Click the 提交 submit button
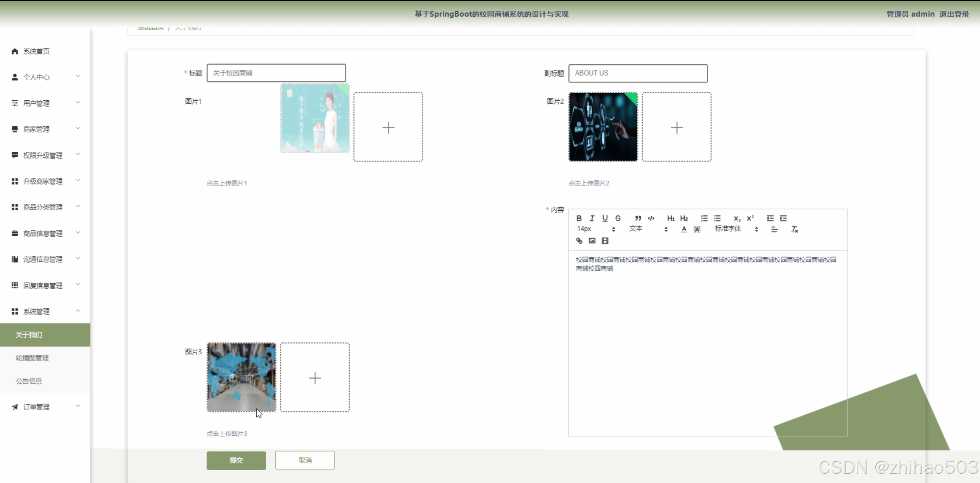 pyautogui.click(x=236, y=460)
